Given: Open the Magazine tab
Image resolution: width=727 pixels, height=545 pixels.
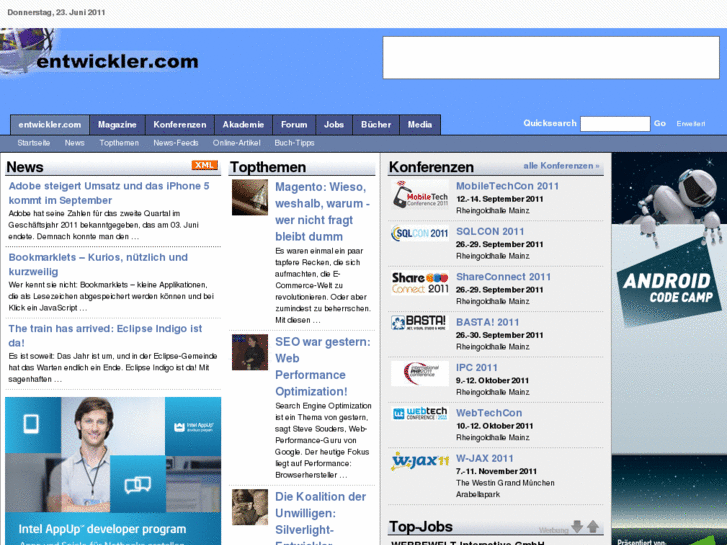Looking at the screenshot, I should coord(117,125).
